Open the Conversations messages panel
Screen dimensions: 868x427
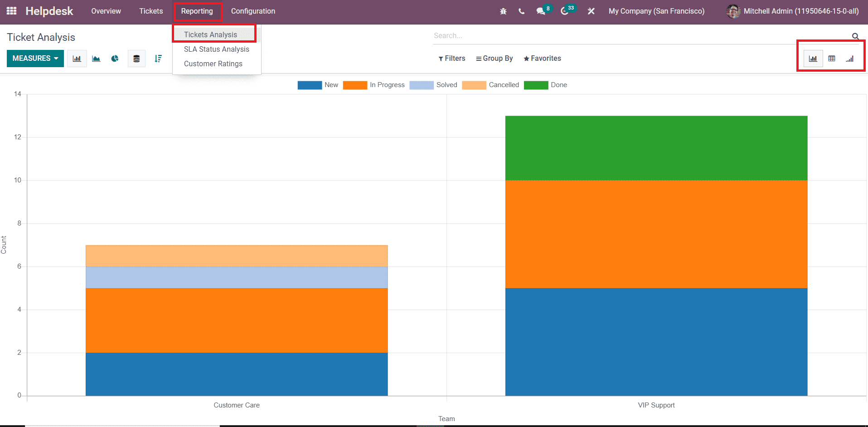coord(541,11)
